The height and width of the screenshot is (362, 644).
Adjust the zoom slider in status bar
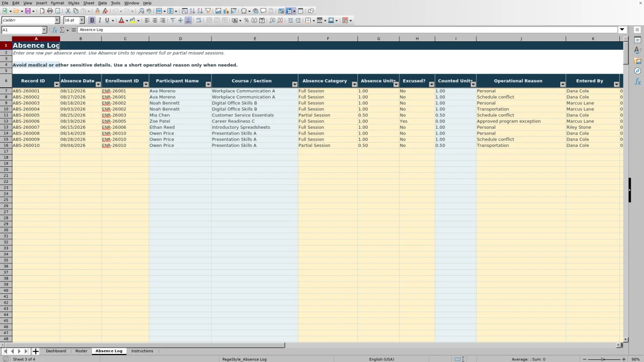coord(603,359)
